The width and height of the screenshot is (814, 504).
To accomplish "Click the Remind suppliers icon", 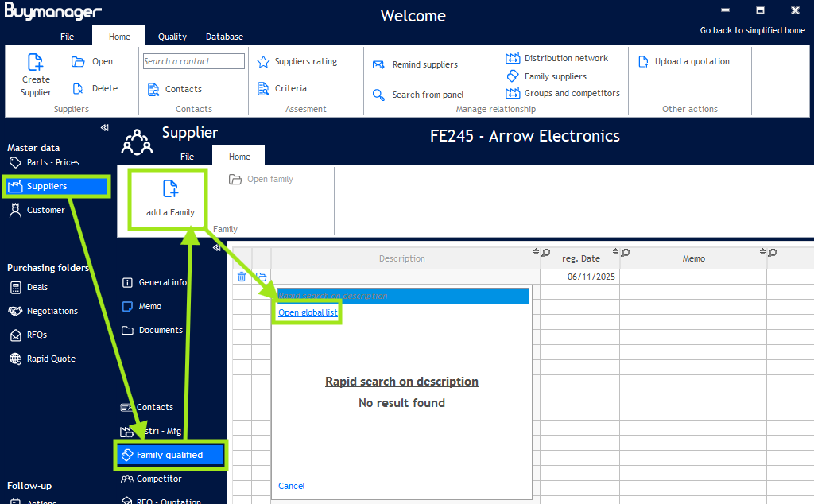I will (x=378, y=65).
